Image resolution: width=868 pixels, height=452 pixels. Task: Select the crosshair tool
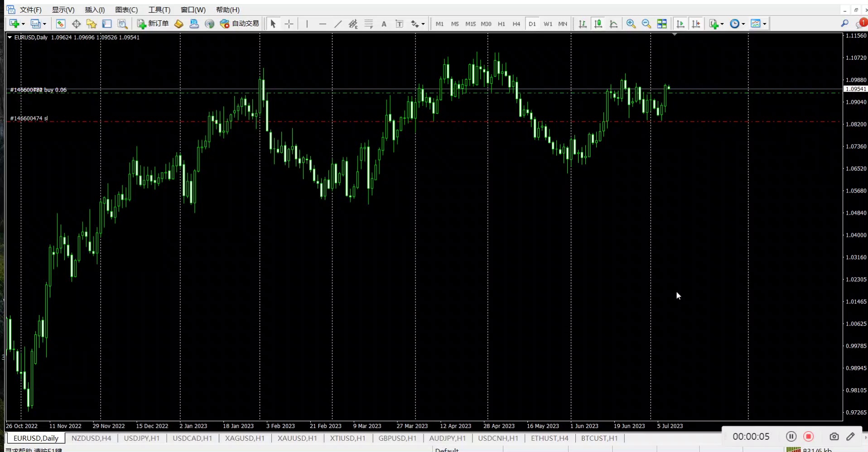(289, 24)
